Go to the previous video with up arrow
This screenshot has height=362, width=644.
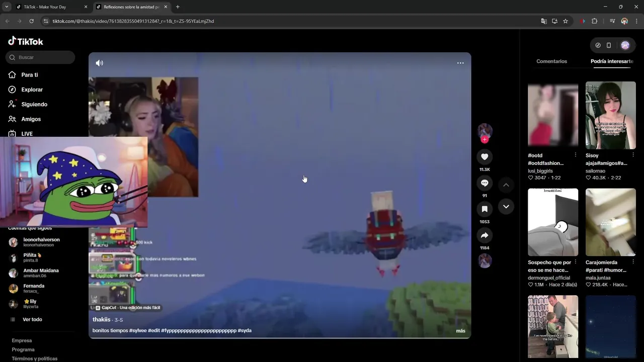[x=506, y=185]
